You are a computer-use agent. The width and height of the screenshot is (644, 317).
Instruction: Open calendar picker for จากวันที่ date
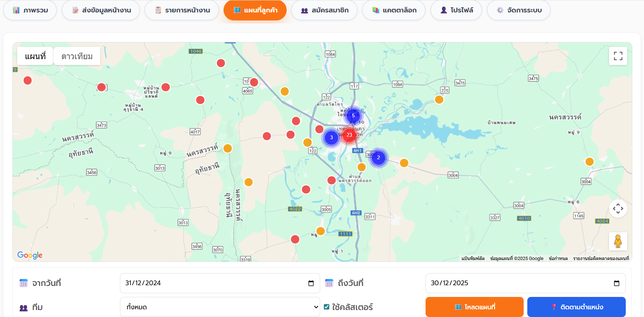point(311,283)
